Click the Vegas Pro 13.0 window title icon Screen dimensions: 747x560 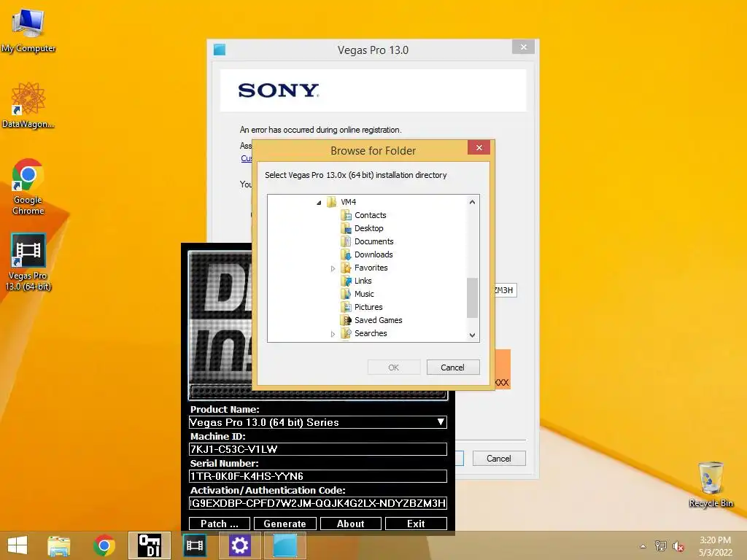[x=219, y=50]
